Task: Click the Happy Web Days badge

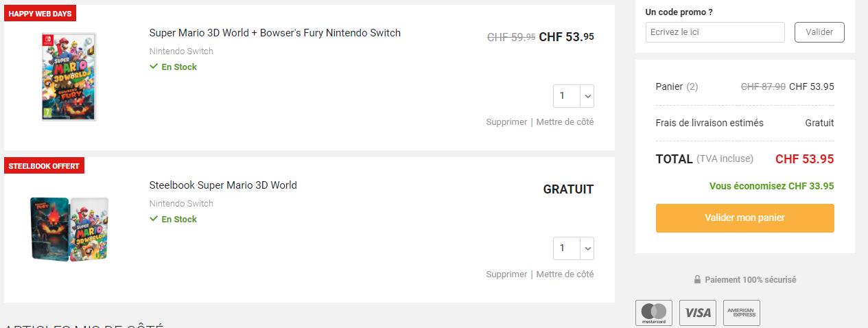Action: pyautogui.click(x=40, y=14)
